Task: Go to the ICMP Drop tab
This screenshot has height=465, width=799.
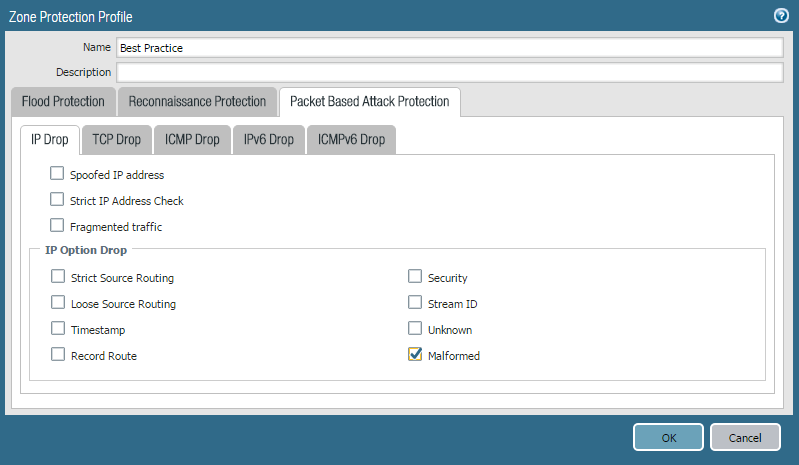Action: pyautogui.click(x=192, y=140)
